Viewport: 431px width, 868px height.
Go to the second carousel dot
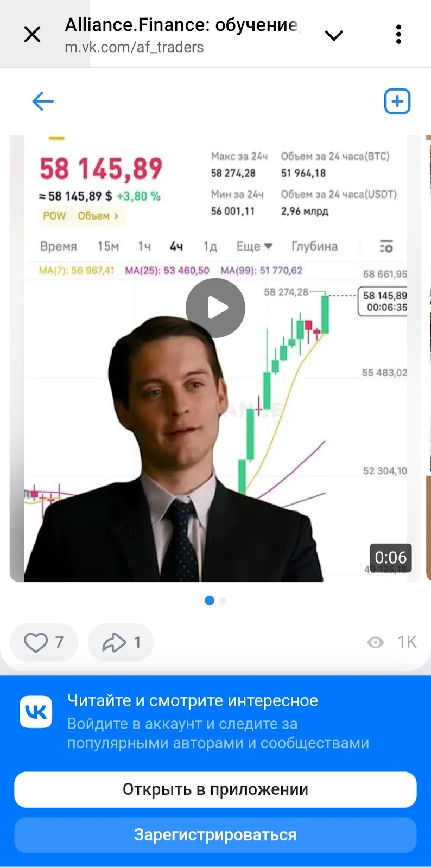223,601
